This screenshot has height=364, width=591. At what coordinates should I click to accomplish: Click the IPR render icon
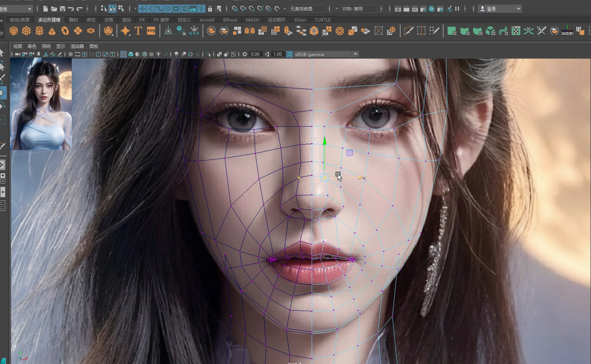coord(415,8)
